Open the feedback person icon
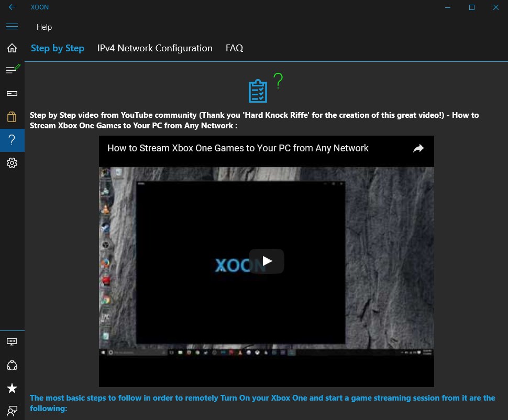The height and width of the screenshot is (420, 508). coord(12,411)
